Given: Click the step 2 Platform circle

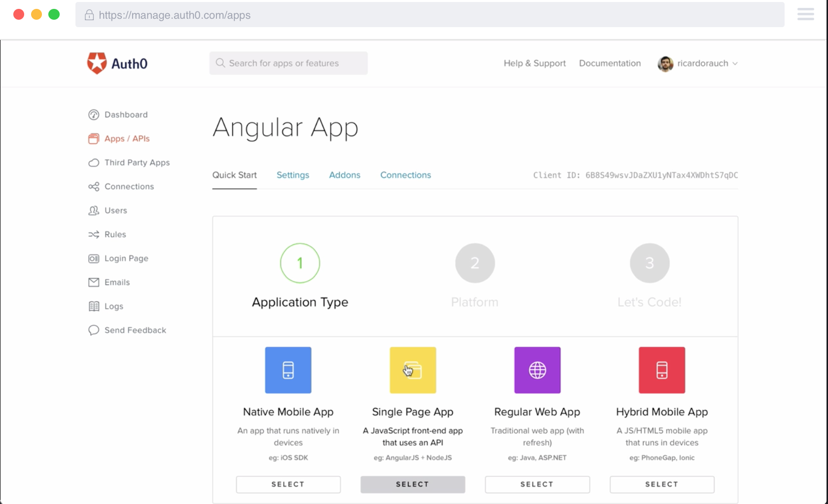Looking at the screenshot, I should coord(475,263).
